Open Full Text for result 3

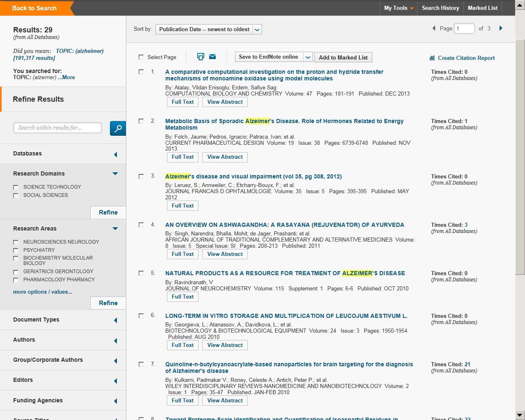click(x=183, y=206)
